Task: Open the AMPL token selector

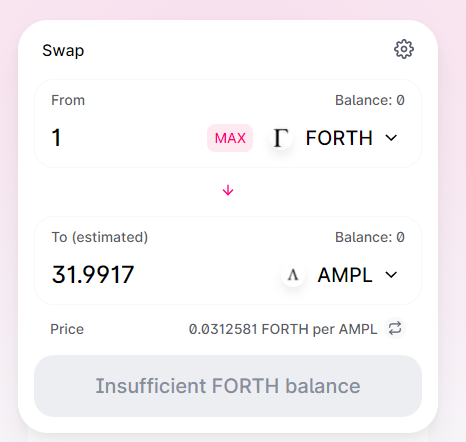Action: pos(341,275)
